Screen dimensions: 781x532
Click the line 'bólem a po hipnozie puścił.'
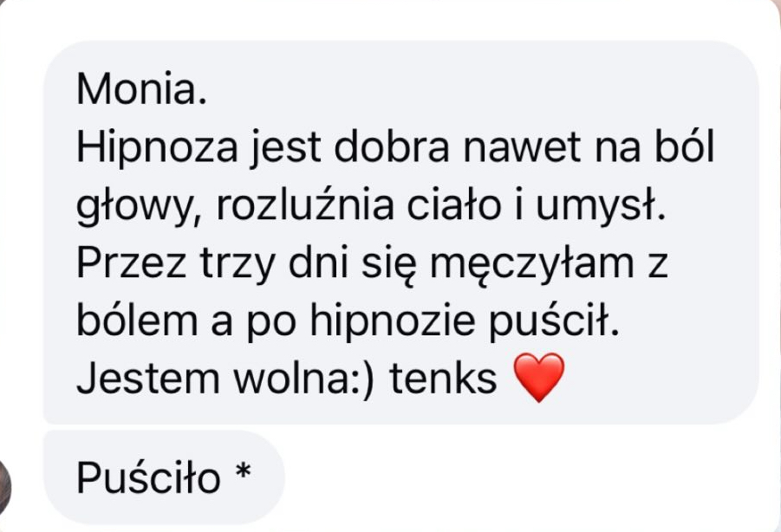(x=348, y=322)
